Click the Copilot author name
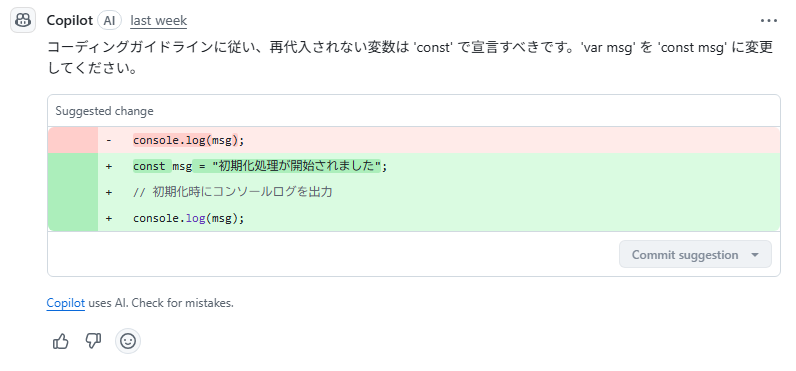The width and height of the screenshot is (796, 371). 70,20
